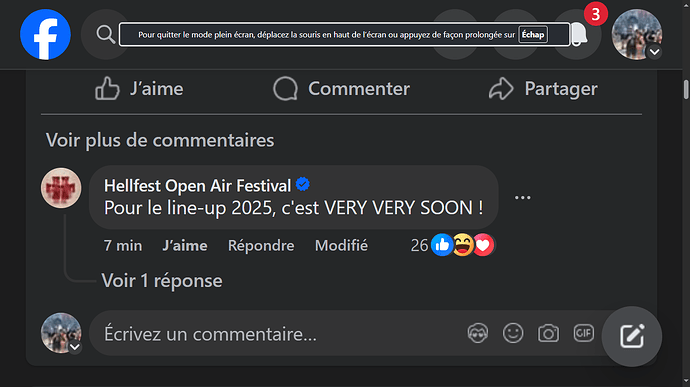Expand Voir 1 réponse
Screen dimensions: 690x387
coord(161,281)
